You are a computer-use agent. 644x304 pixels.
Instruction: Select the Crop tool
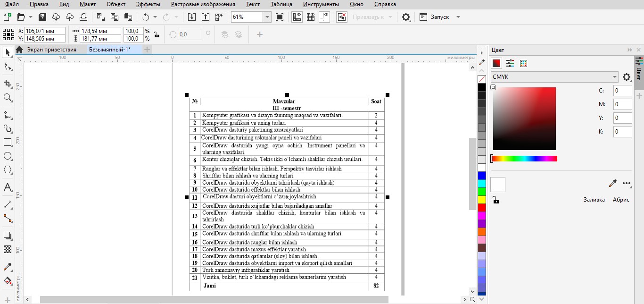[8, 84]
